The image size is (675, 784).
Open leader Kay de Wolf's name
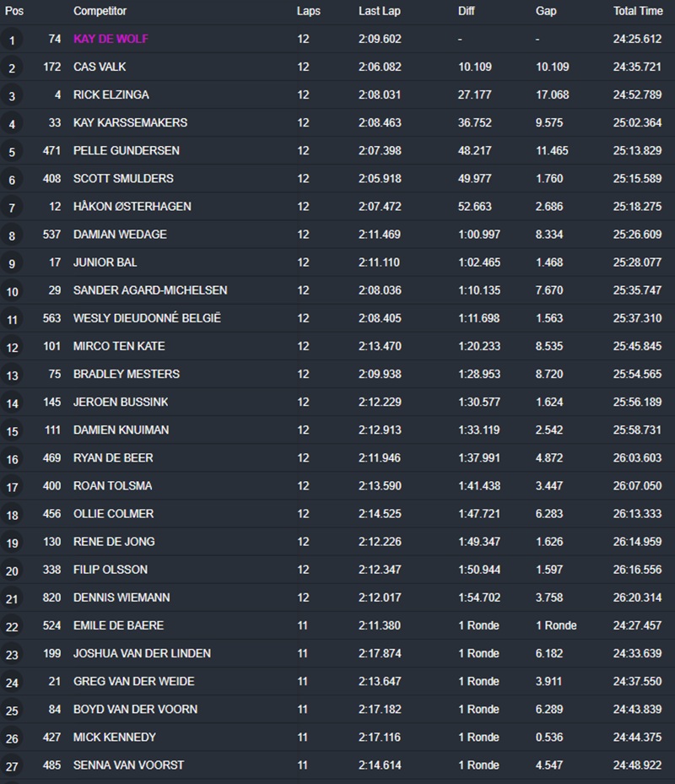111,39
